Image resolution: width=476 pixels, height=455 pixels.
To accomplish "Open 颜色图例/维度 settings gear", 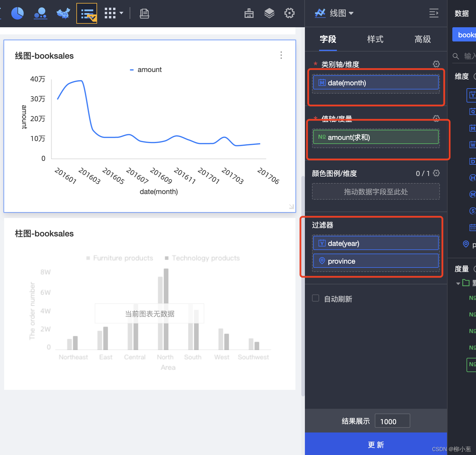I will point(436,173).
